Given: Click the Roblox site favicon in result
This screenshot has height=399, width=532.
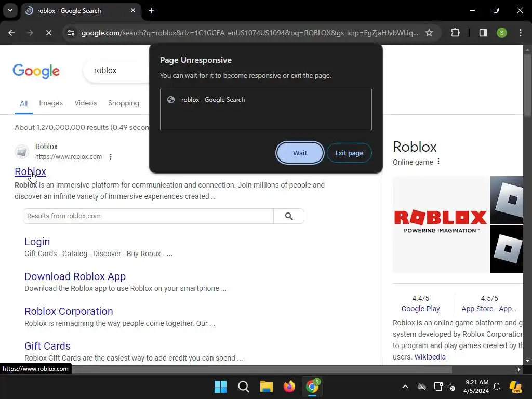Looking at the screenshot, I should click(x=22, y=152).
